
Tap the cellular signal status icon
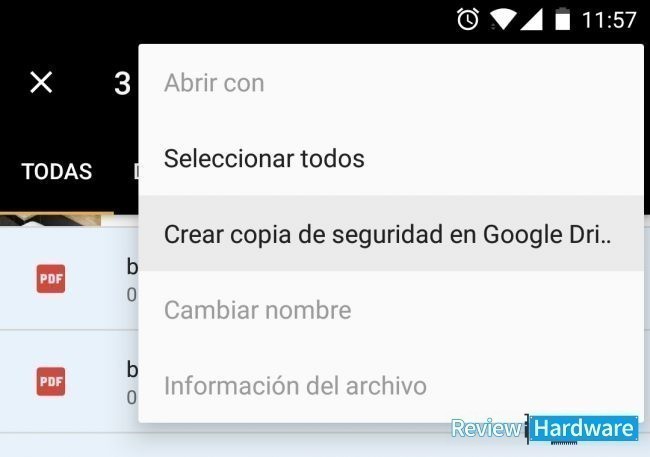click(531, 19)
